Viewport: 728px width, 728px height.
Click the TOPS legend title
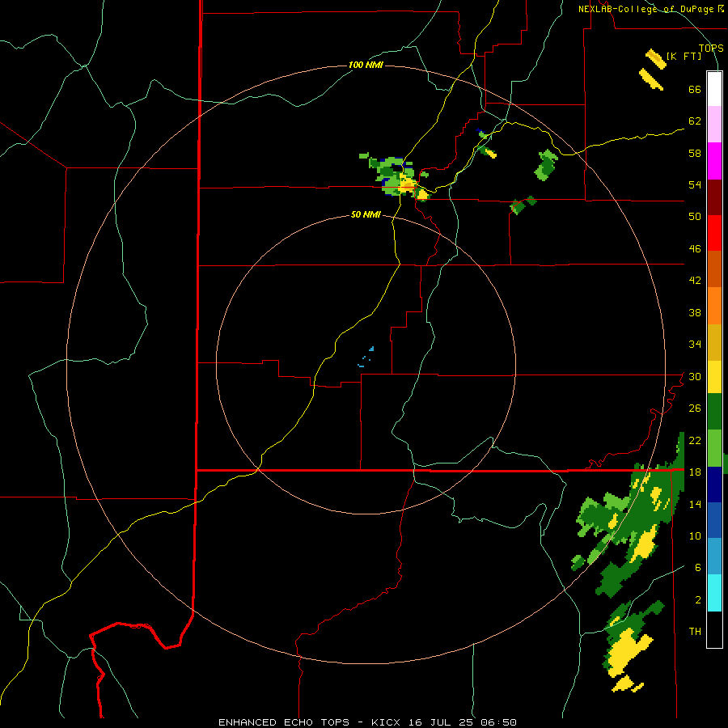(711, 49)
